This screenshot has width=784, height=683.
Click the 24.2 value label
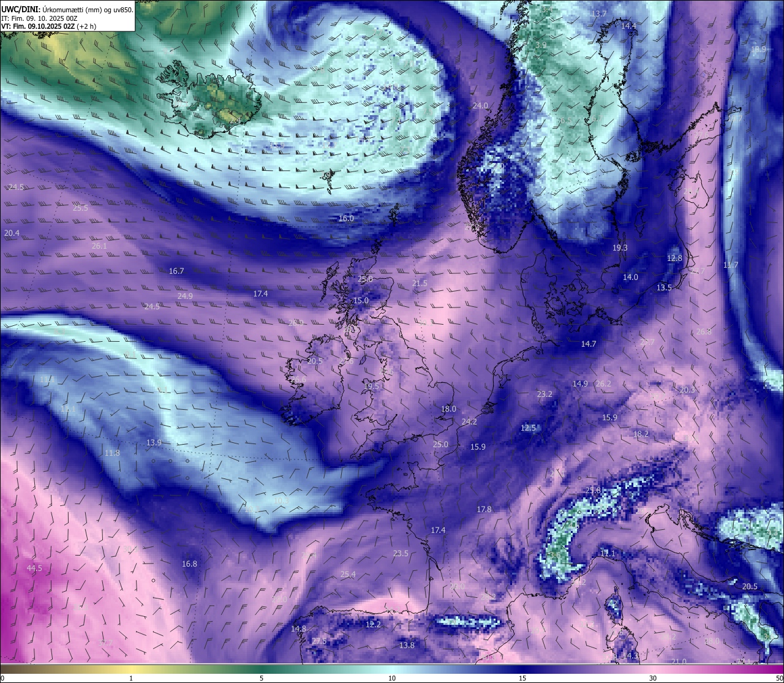tap(469, 421)
